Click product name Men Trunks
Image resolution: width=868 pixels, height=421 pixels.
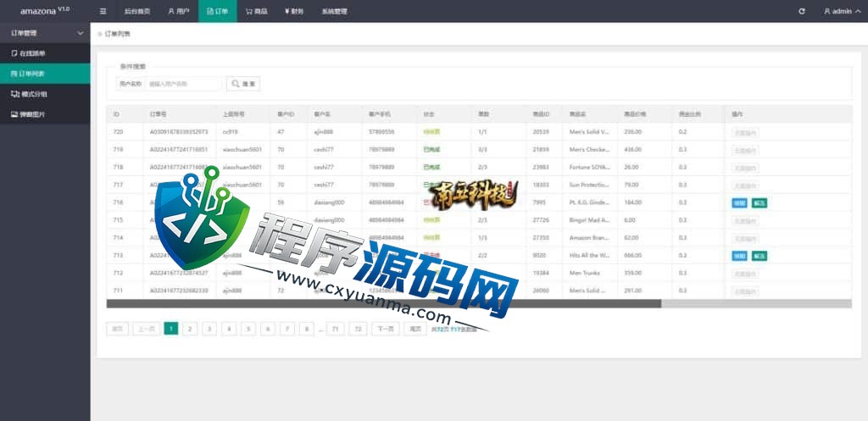pos(585,273)
